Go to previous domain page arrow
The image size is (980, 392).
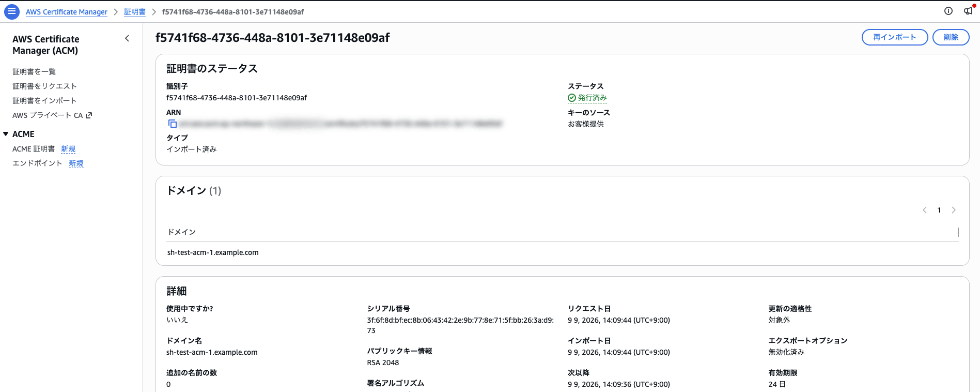(925, 210)
